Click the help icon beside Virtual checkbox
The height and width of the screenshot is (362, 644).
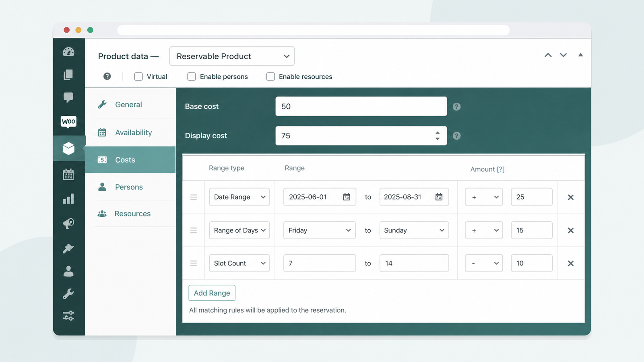[x=107, y=76]
